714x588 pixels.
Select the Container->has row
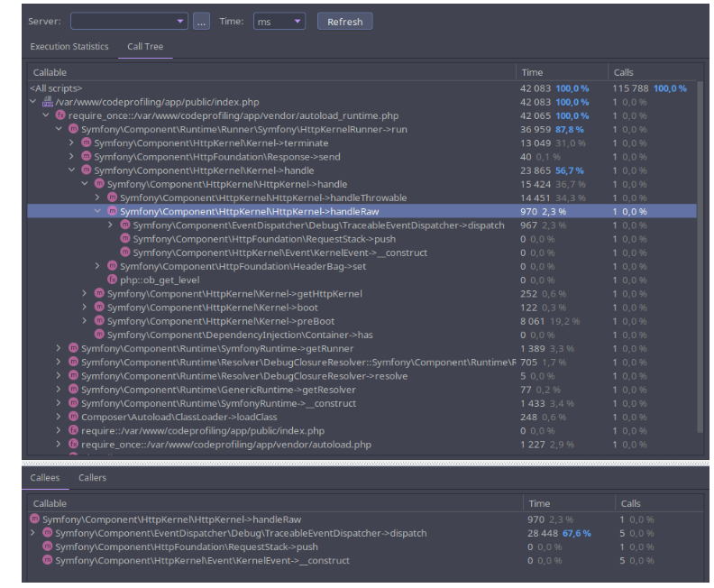[x=362, y=335]
